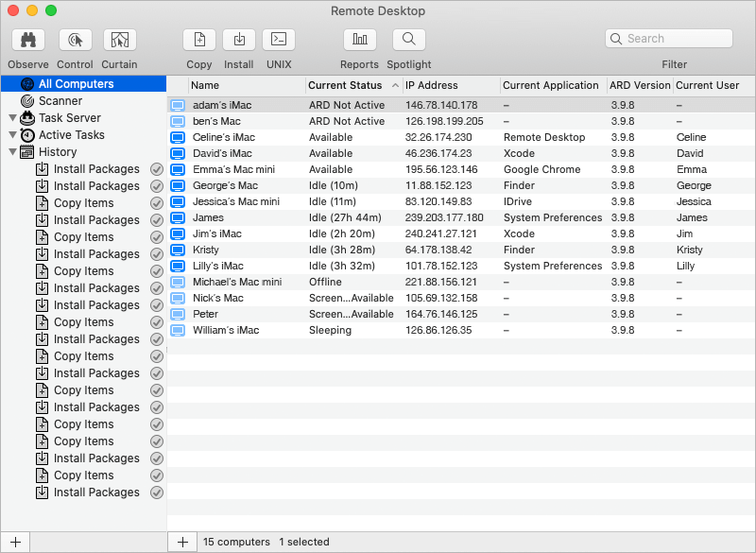Screen dimensions: 756x553
Task: Click the IP Address column header
Action: pyautogui.click(x=431, y=85)
